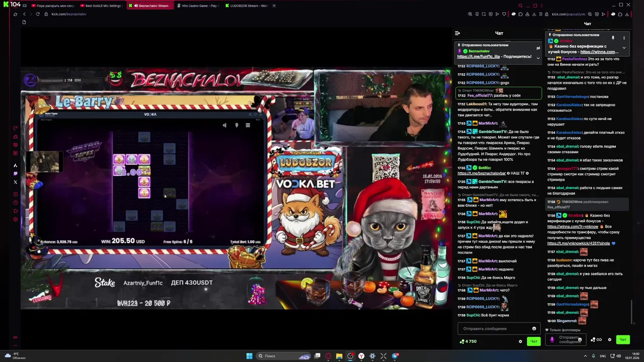Click the Fes_official77 reply message
Screen dimensions: 644x362
pos(499,93)
